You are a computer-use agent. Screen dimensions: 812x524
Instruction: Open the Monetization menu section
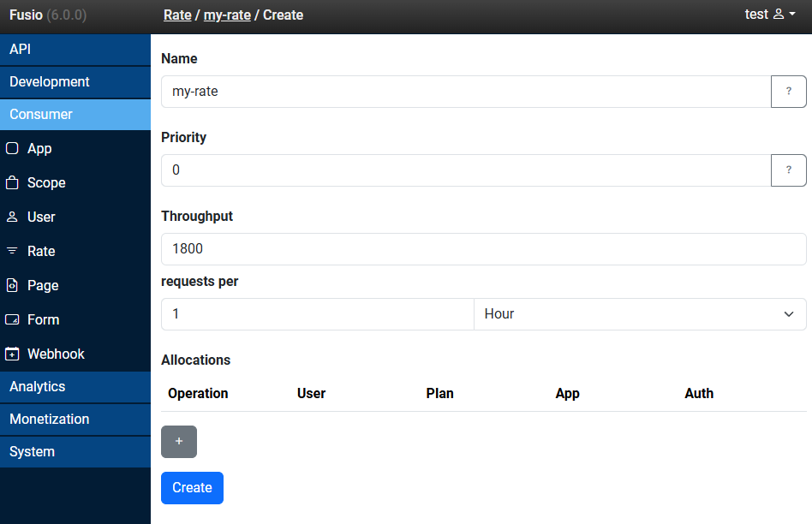[x=75, y=420]
